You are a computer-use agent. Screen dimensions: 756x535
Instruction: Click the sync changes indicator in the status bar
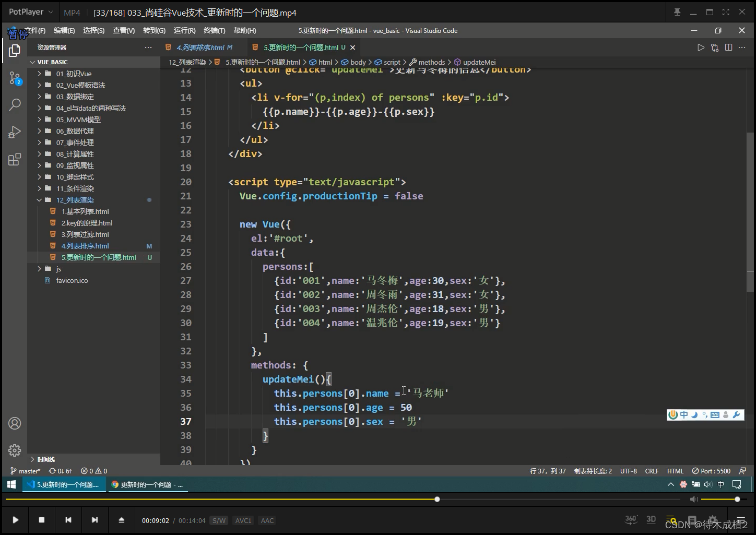tap(61, 471)
